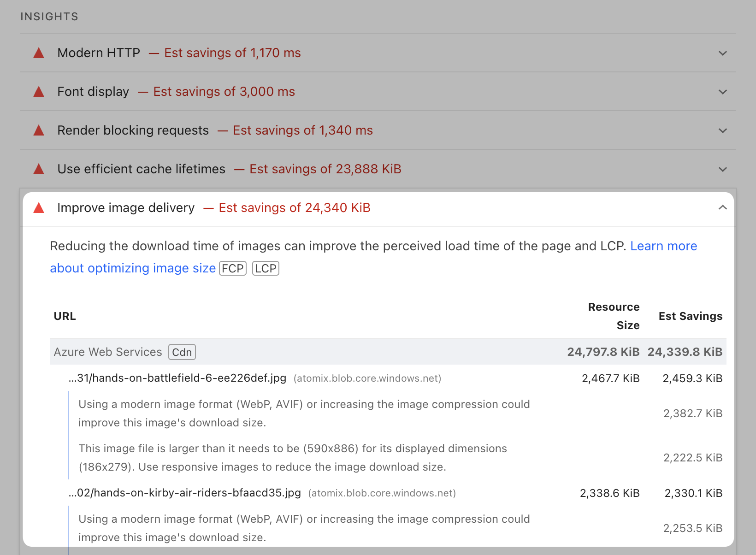Click the warning triangle for Render blocking requests
756x555 pixels.
[x=39, y=130]
